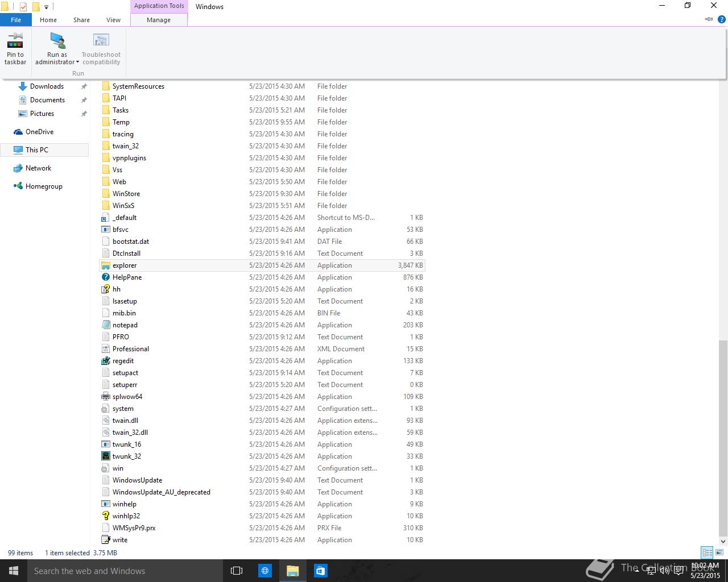Open the File ribbon tab
Viewport: 728px width, 582px height.
[16, 20]
